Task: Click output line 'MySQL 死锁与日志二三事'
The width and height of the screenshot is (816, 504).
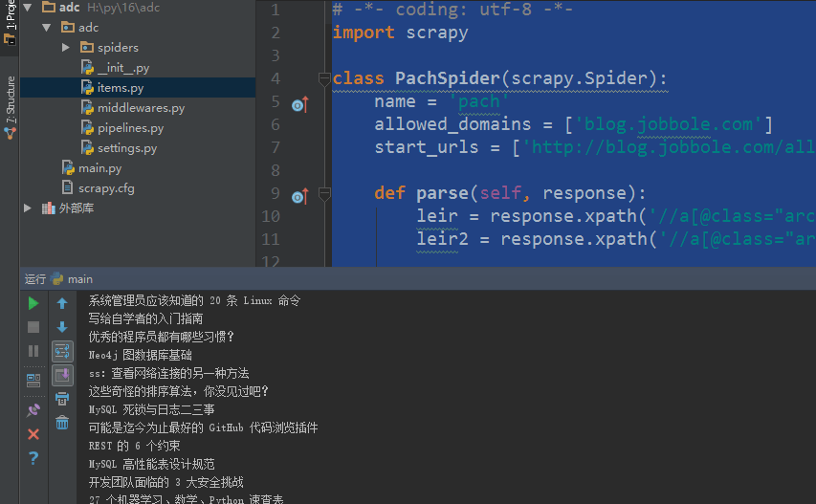Action: coord(151,410)
